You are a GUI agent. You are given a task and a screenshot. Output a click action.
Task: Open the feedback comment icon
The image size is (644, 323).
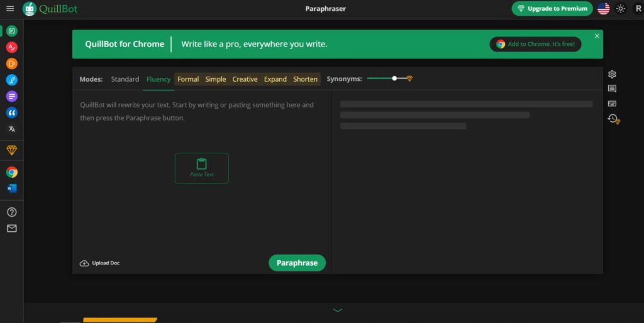pyautogui.click(x=612, y=89)
